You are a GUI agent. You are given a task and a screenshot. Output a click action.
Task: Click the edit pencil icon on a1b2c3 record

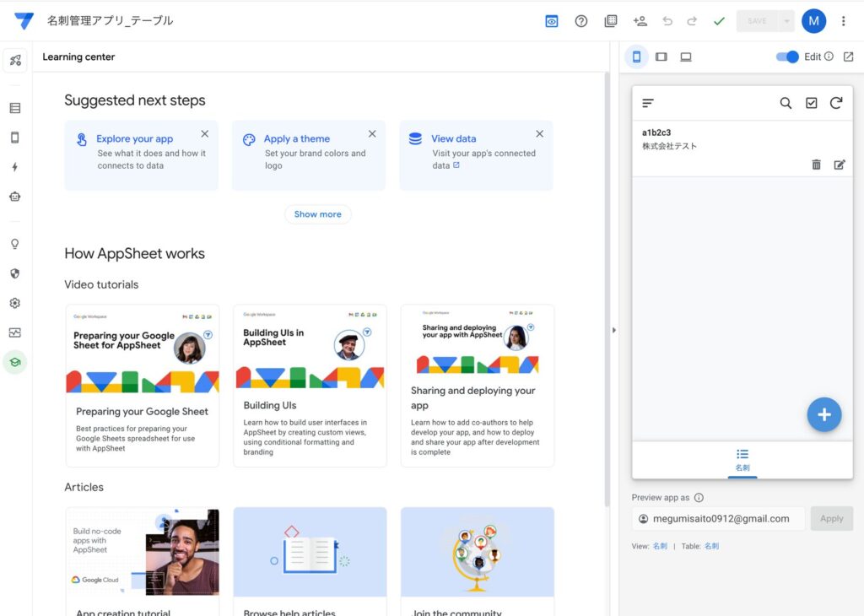pos(840,165)
